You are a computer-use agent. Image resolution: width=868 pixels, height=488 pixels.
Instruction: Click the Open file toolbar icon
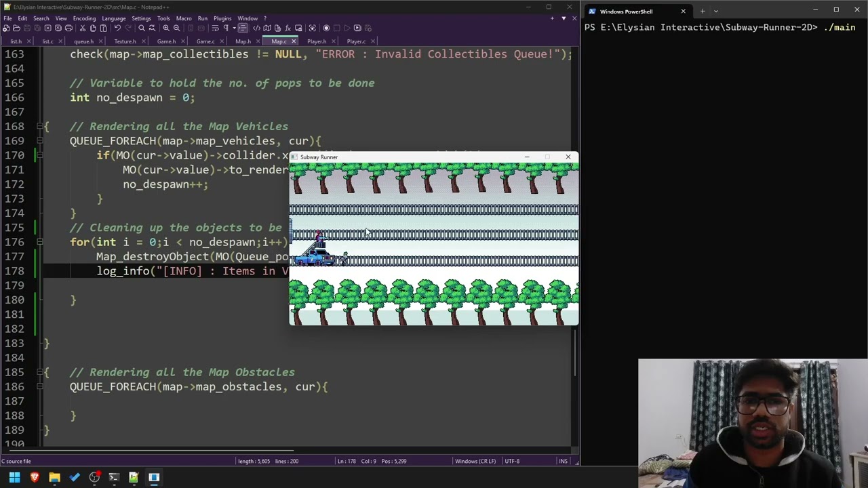[16, 28]
